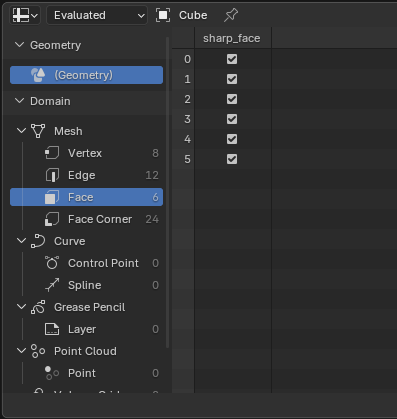Uncheck sharp_face for row 1
397x419 pixels.
click(232, 79)
